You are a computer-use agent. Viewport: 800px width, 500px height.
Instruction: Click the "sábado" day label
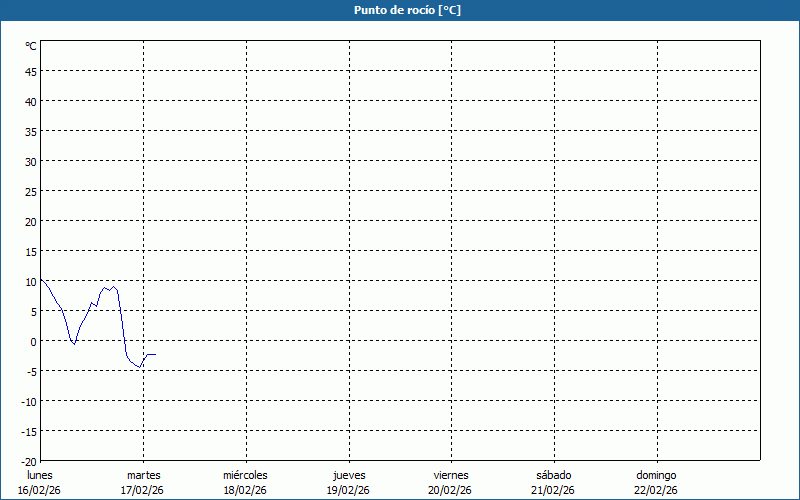tap(554, 475)
